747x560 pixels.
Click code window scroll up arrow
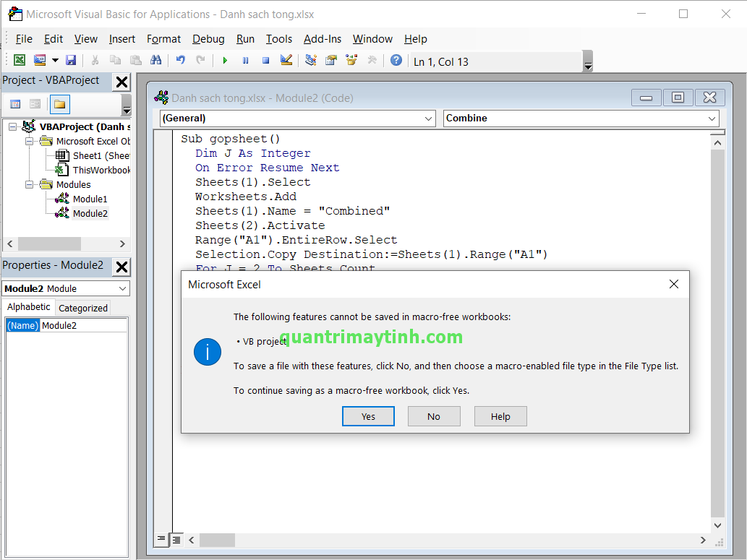coord(717,143)
